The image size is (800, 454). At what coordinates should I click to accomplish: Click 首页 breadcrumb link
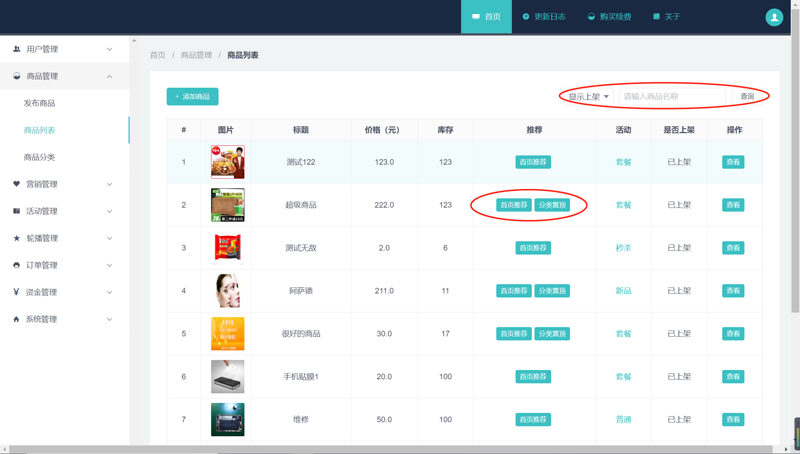158,55
